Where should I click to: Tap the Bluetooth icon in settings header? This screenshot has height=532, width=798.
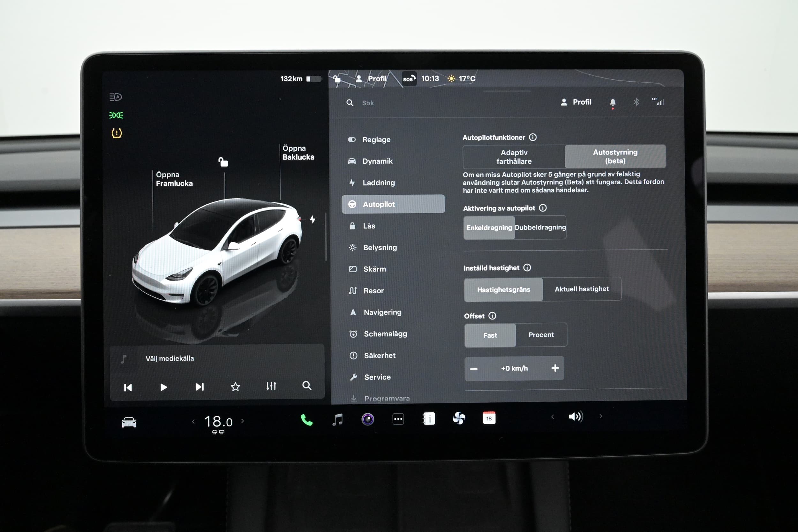point(636,102)
